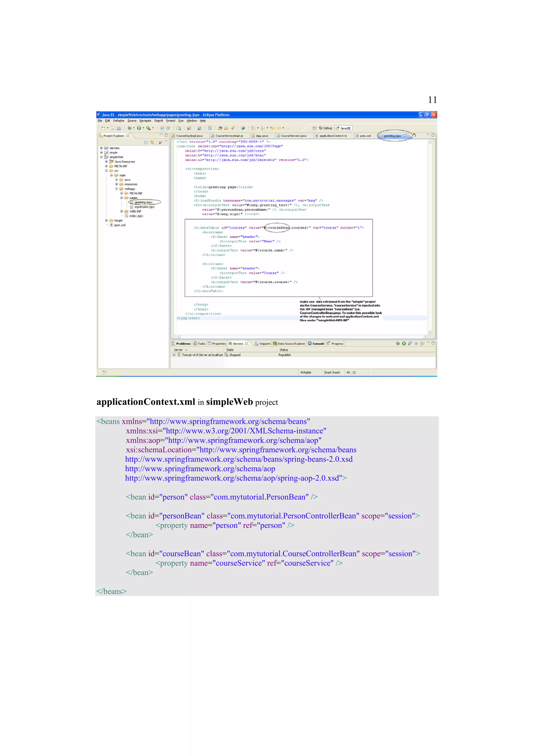Open dropdown arrow beside External Tools icon
534x756 pixels.
(x=153, y=128)
